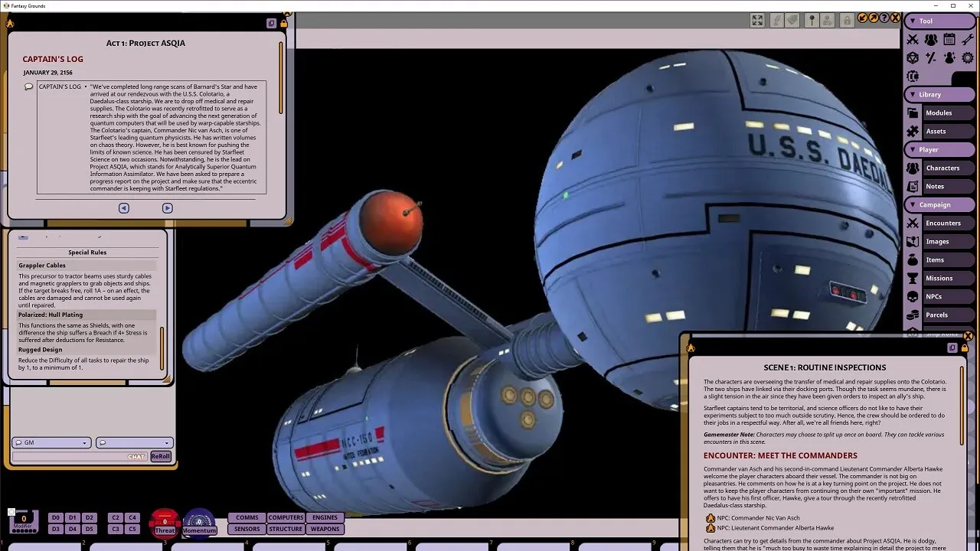The image size is (980, 551).
Task: Click the blue Momentum counter
Action: (x=199, y=523)
